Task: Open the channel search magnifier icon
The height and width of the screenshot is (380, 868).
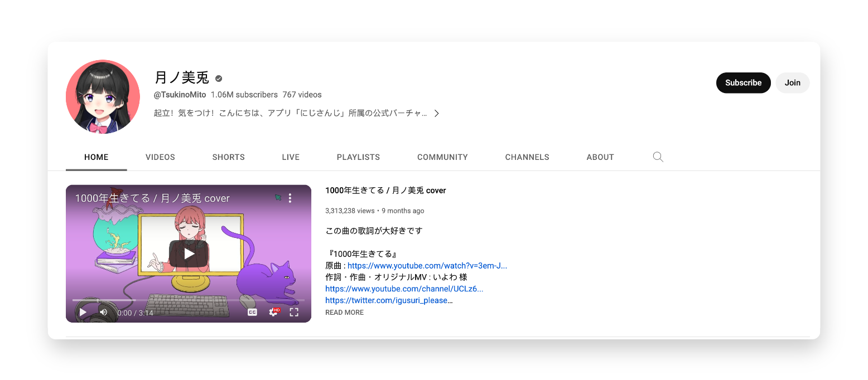Action: [658, 157]
